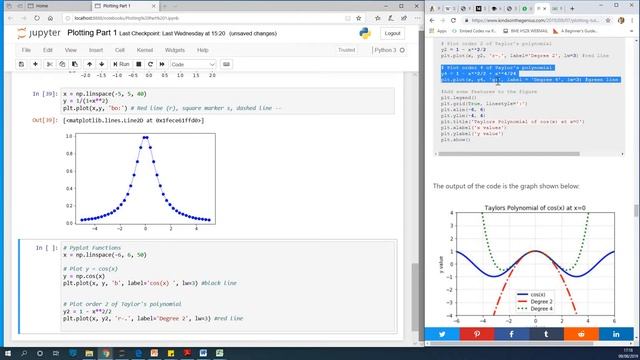The height and width of the screenshot is (360, 640).
Task: Share the article on Twitter
Action: click(442, 334)
